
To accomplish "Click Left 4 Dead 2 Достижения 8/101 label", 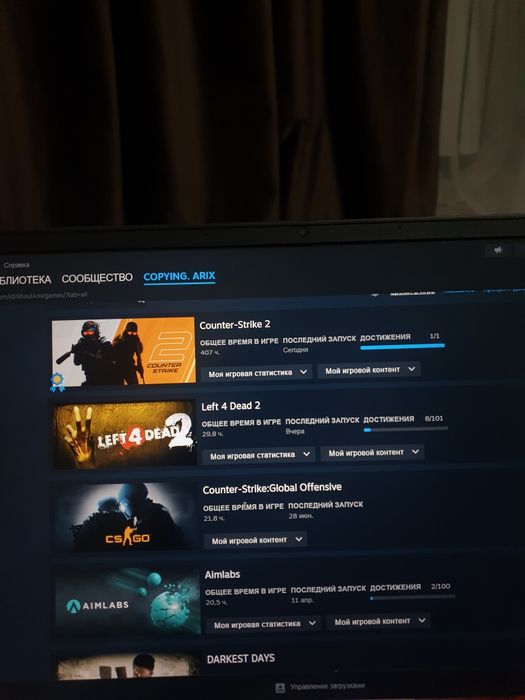I will 403,419.
